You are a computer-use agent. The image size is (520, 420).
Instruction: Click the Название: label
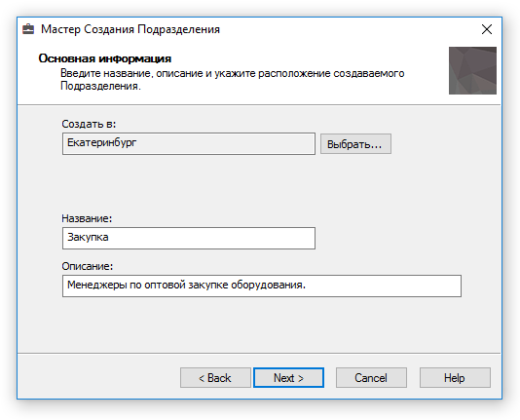(x=87, y=218)
